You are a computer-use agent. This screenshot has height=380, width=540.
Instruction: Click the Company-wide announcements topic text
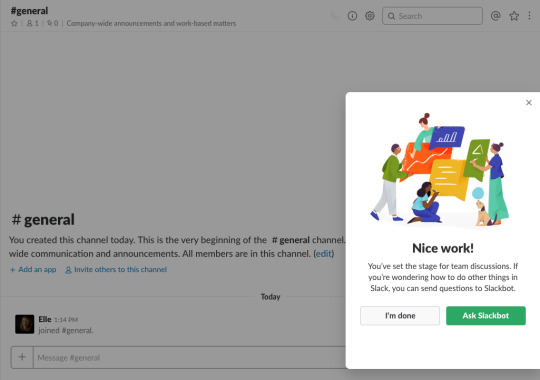click(x=151, y=23)
